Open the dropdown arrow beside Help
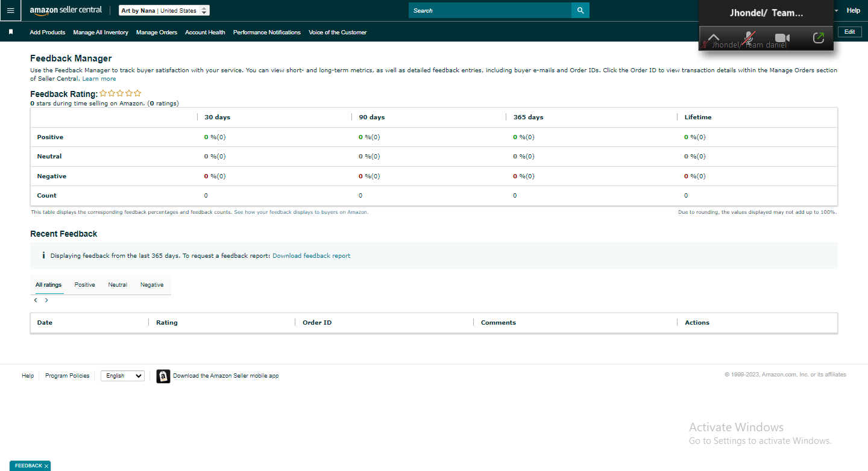This screenshot has width=868, height=471. pyautogui.click(x=836, y=10)
